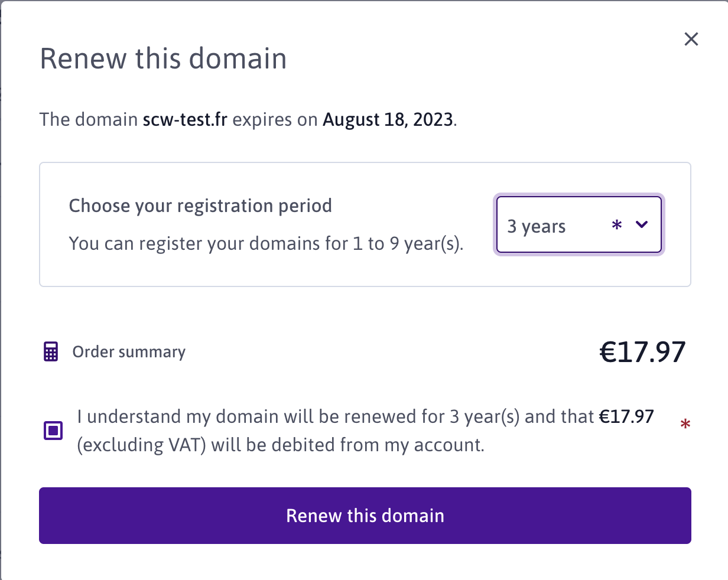
Task: Click the "Renew this domain" dialog heading
Action: pos(163,59)
